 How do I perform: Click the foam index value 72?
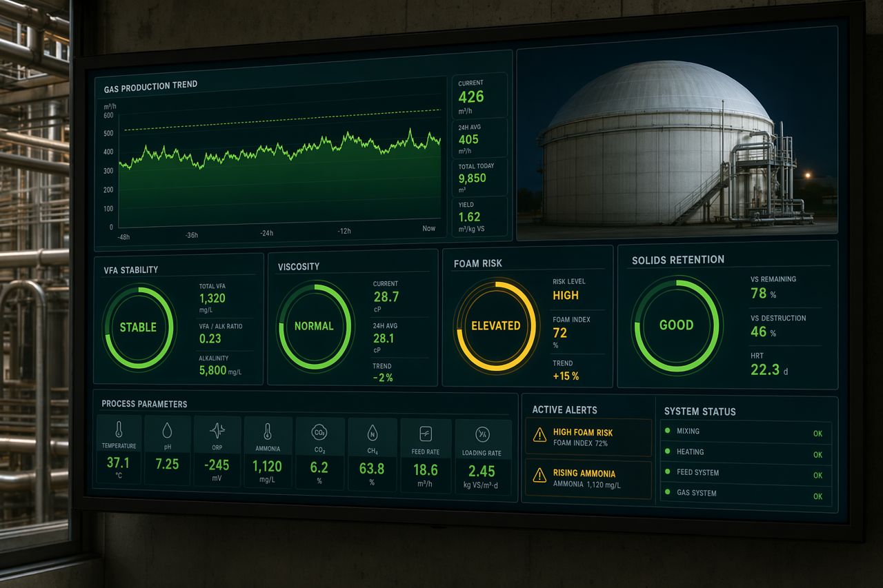pyautogui.click(x=560, y=334)
